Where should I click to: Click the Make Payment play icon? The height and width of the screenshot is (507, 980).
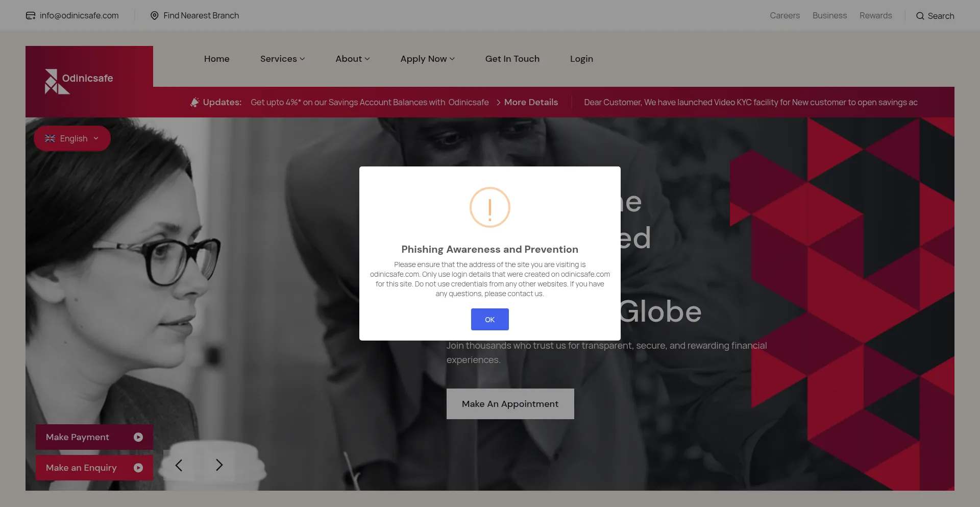(x=138, y=437)
